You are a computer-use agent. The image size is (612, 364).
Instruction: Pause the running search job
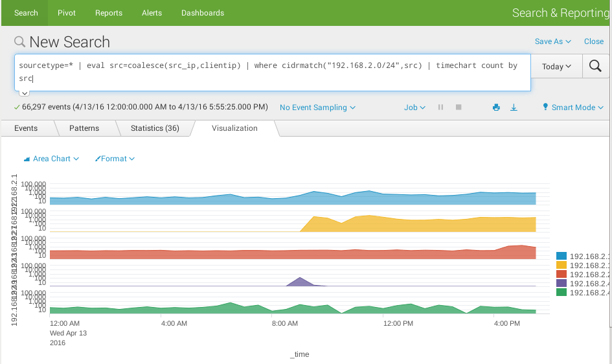pyautogui.click(x=441, y=108)
